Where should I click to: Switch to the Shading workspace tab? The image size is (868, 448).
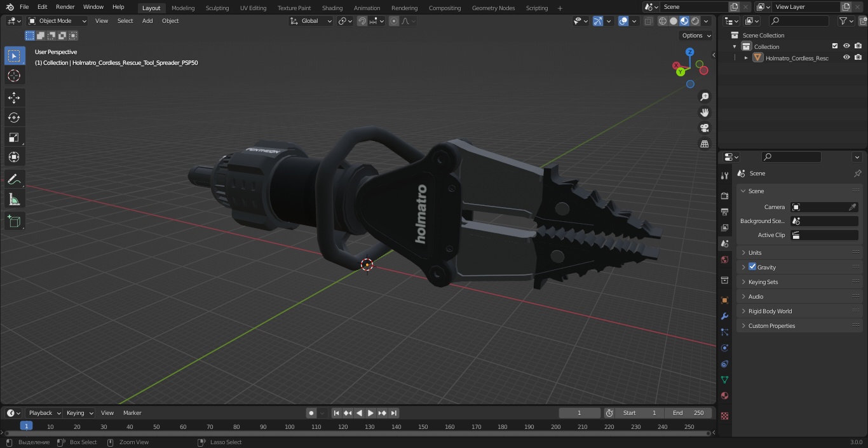(x=332, y=8)
